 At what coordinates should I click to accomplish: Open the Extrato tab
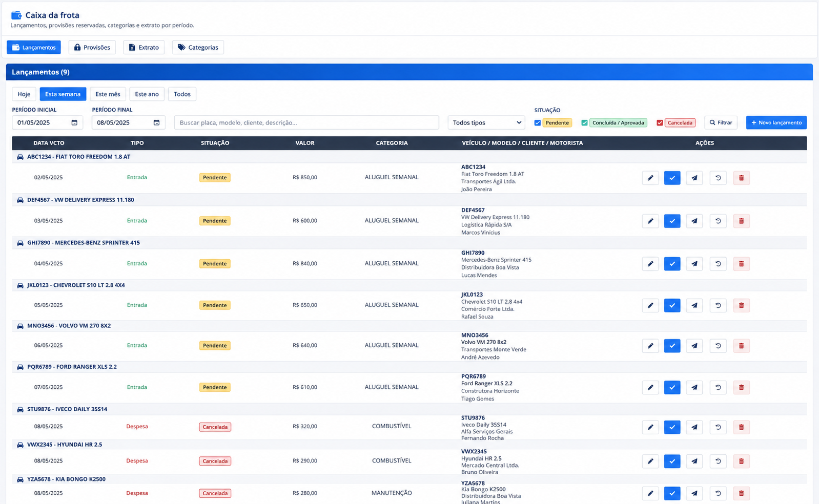(x=144, y=47)
